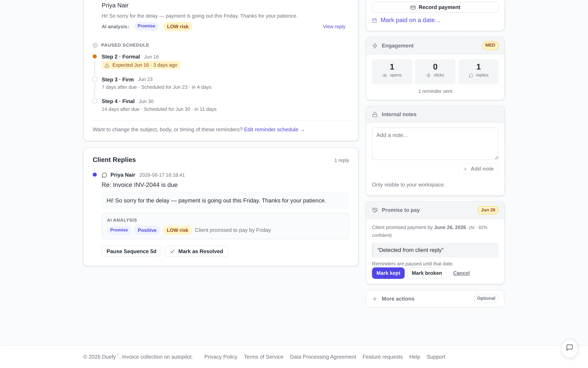588x368 pixels.
Task: Click the eye icon next to opens
Action: click(x=385, y=75)
